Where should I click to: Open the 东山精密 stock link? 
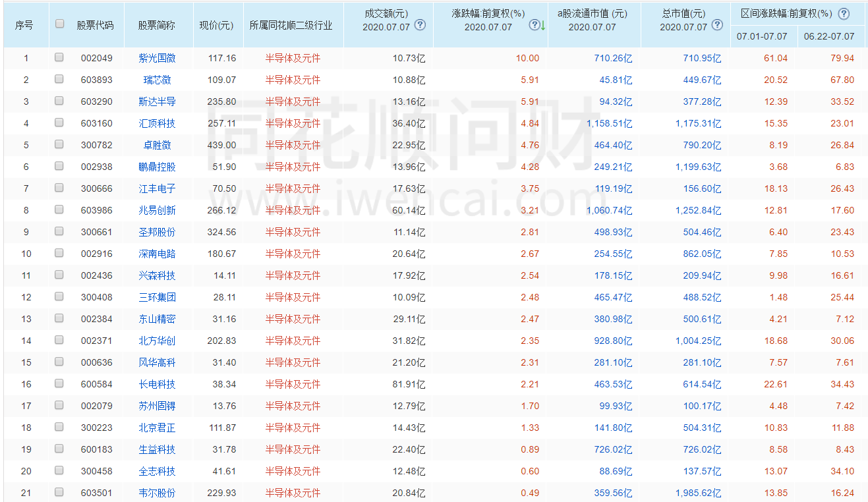click(x=158, y=319)
